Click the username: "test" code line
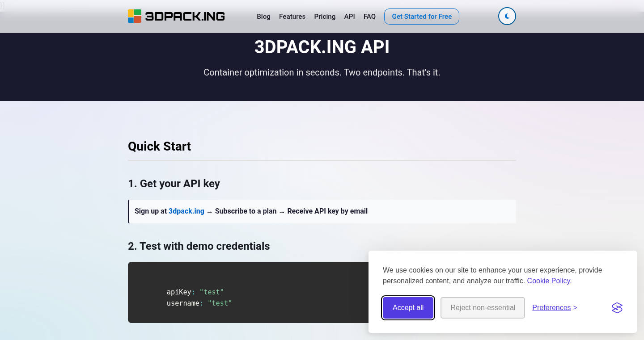Screen dimensions: 644x340 [x=199, y=303]
